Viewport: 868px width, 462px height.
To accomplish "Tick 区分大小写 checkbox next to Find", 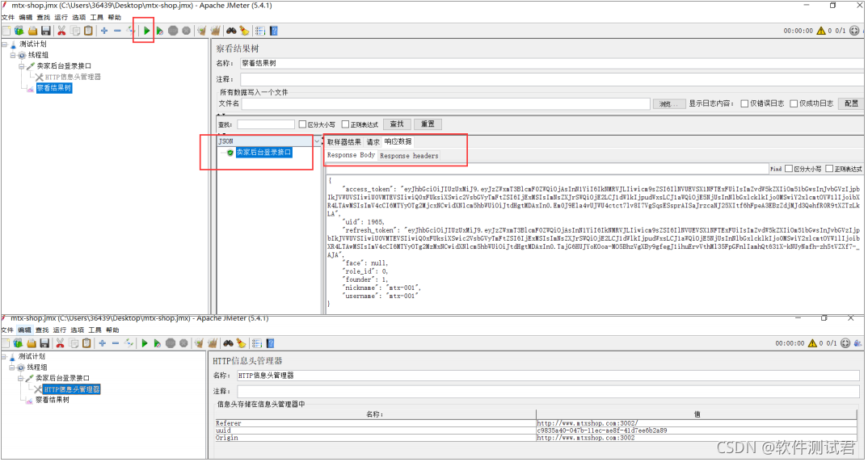I will (789, 169).
